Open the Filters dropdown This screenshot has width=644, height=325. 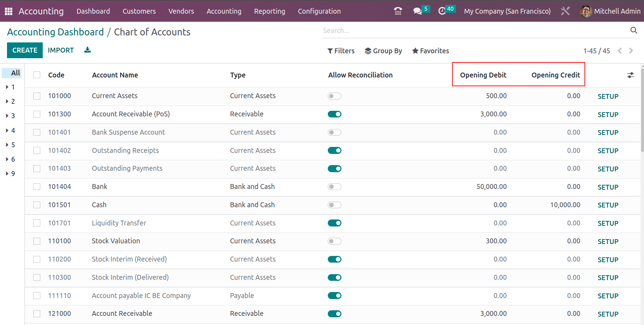click(341, 51)
